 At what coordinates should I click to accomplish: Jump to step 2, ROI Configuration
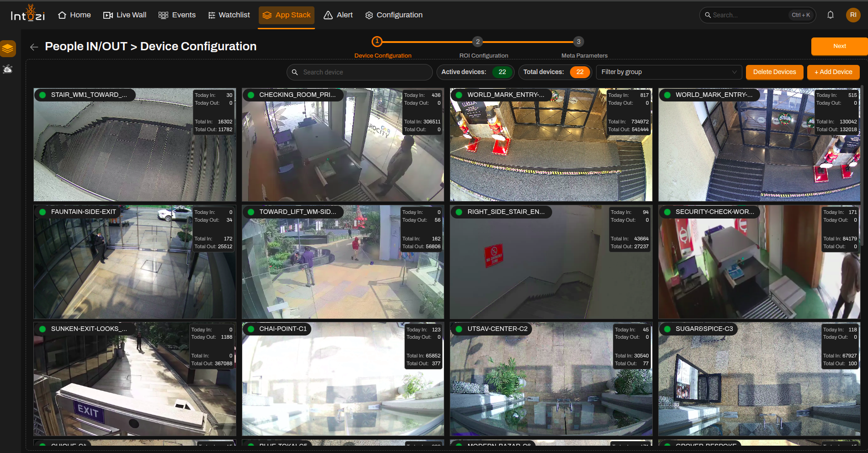(478, 42)
